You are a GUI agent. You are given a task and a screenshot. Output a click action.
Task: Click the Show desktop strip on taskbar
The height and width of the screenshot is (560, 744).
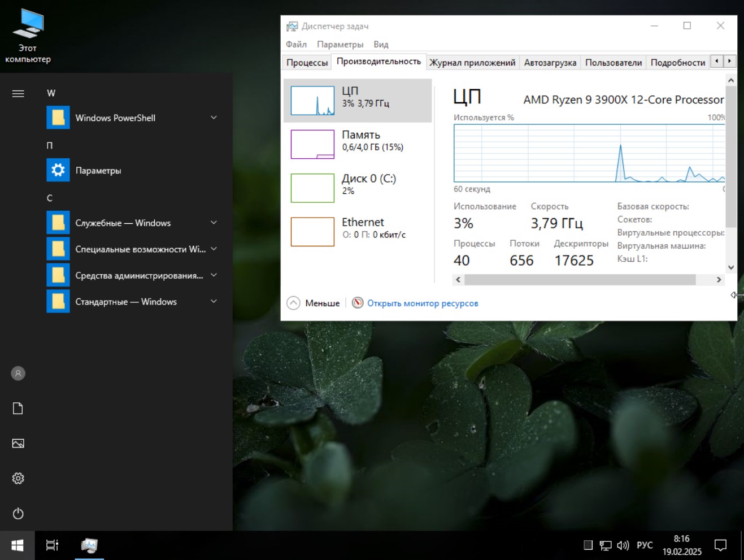[742, 545]
